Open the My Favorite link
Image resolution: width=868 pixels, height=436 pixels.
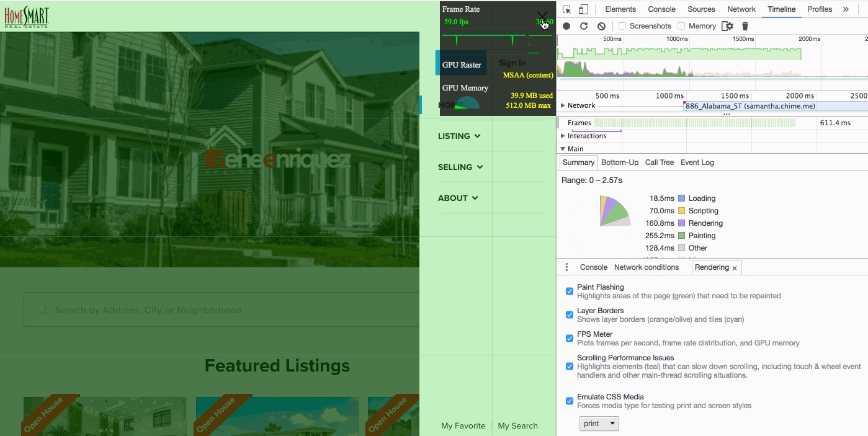coord(463,425)
